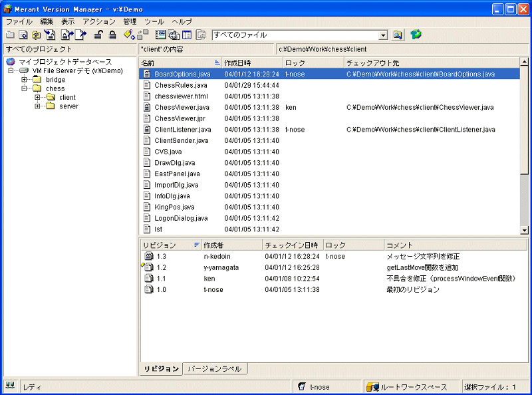
Task: Click the Check Out toolbar icon
Action: tap(67, 35)
